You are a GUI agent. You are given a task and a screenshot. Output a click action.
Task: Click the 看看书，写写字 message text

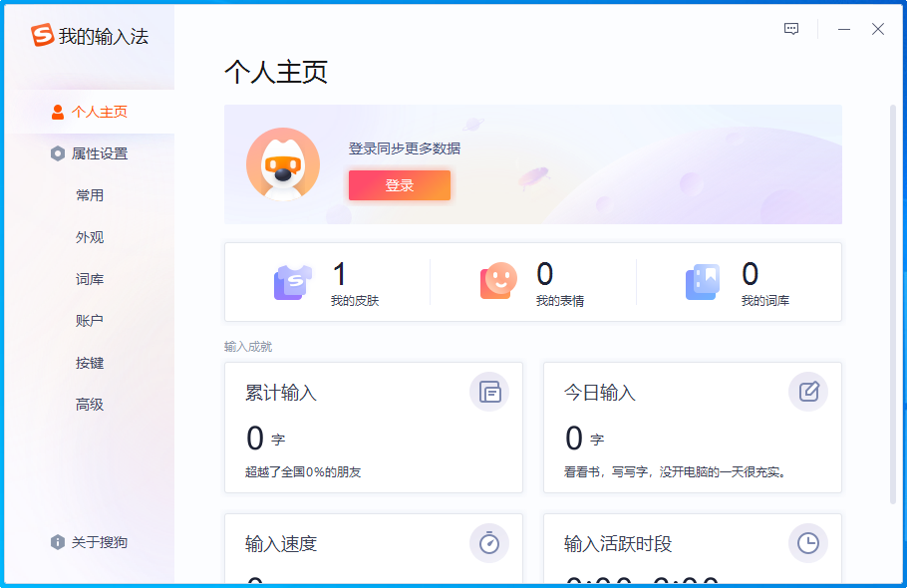[675, 472]
